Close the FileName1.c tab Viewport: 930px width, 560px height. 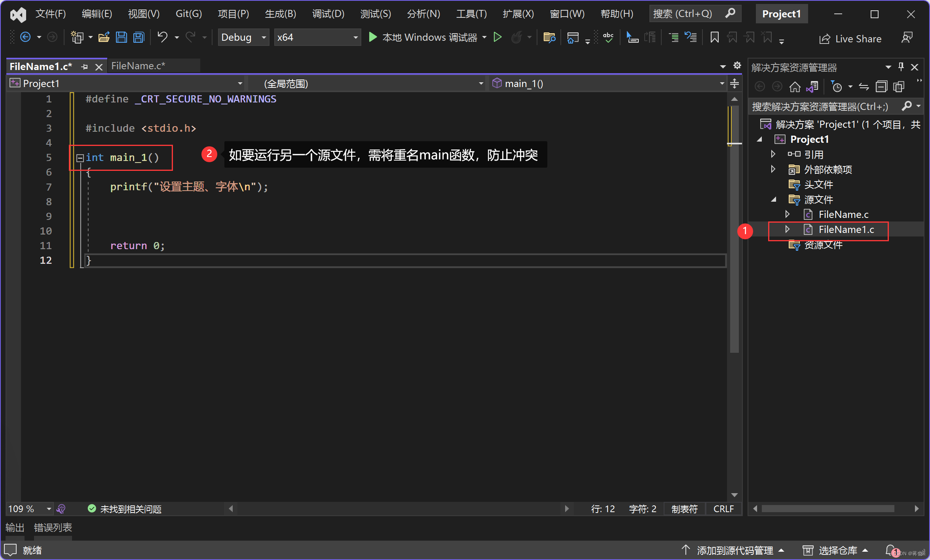tap(99, 67)
